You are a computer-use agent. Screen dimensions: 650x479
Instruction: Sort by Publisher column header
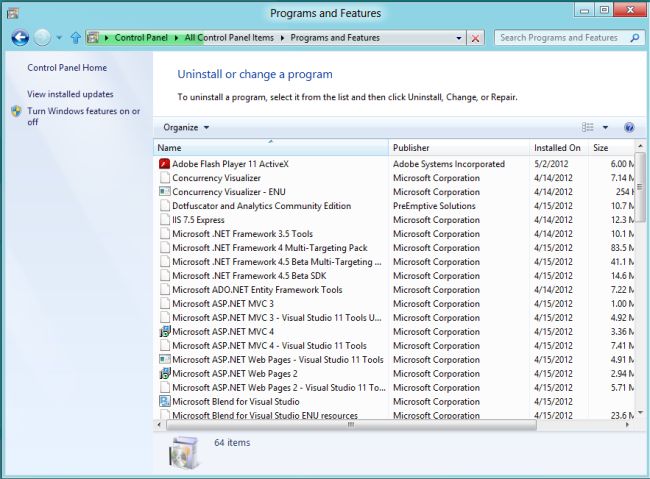click(459, 148)
